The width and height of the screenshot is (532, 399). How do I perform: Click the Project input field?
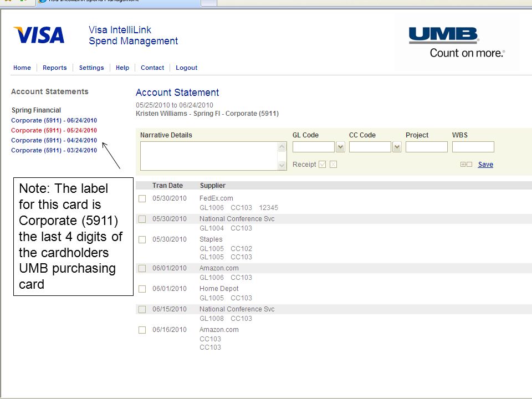point(427,147)
